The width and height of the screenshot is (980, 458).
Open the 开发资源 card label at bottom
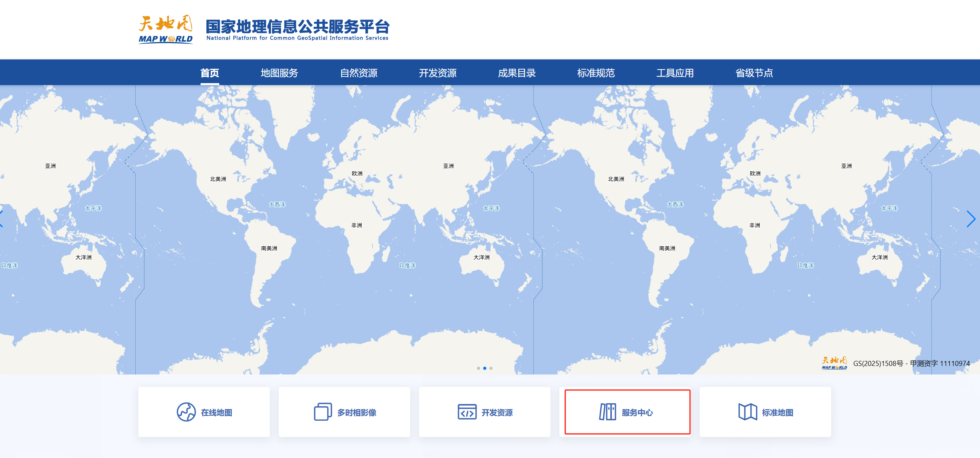[x=497, y=413]
